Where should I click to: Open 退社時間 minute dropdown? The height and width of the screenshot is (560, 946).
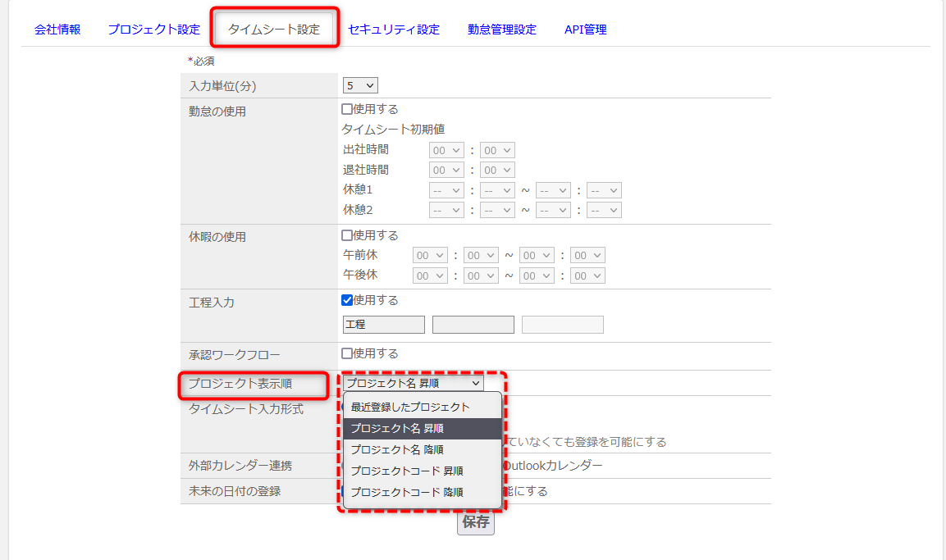coord(497,170)
